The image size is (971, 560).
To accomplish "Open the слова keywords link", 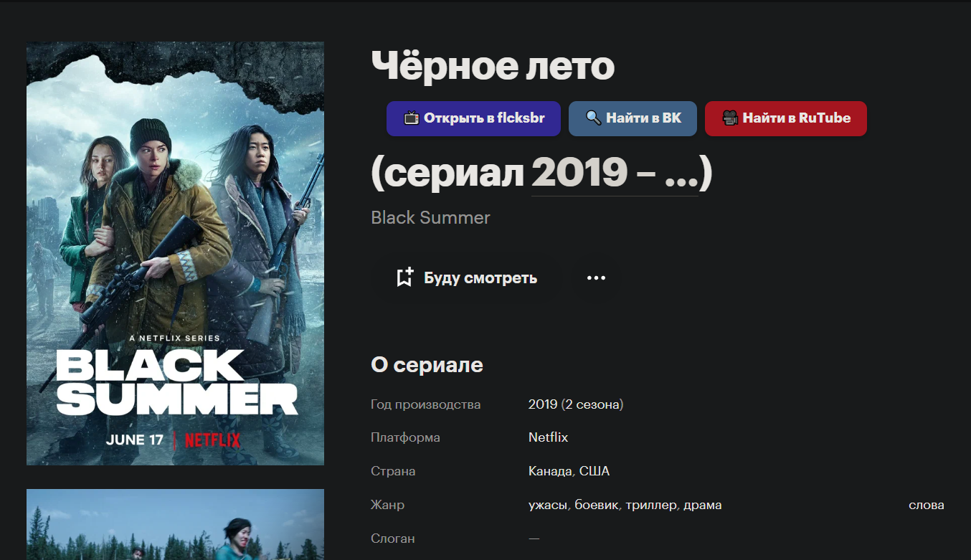I will click(927, 505).
